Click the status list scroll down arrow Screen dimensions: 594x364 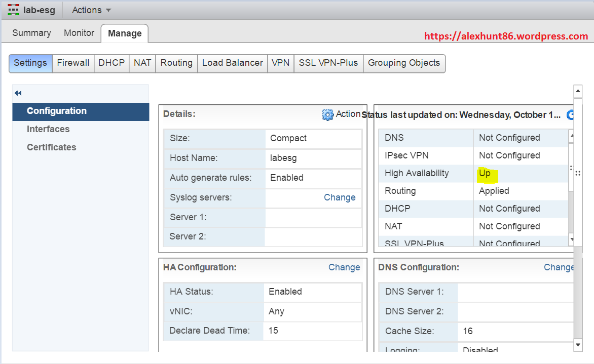tap(572, 239)
